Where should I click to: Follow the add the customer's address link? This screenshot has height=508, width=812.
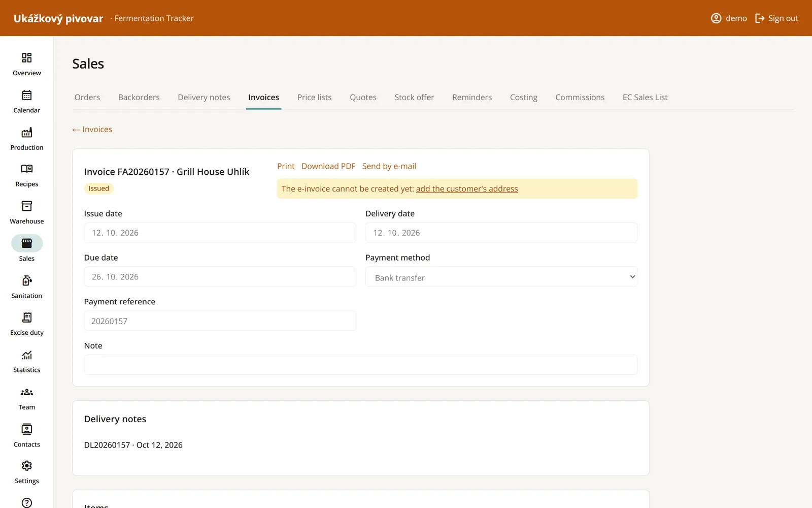pos(467,189)
